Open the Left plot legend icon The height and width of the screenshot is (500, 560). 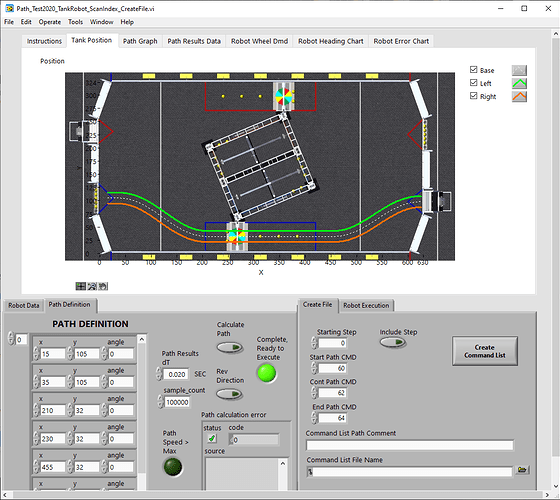(519, 83)
